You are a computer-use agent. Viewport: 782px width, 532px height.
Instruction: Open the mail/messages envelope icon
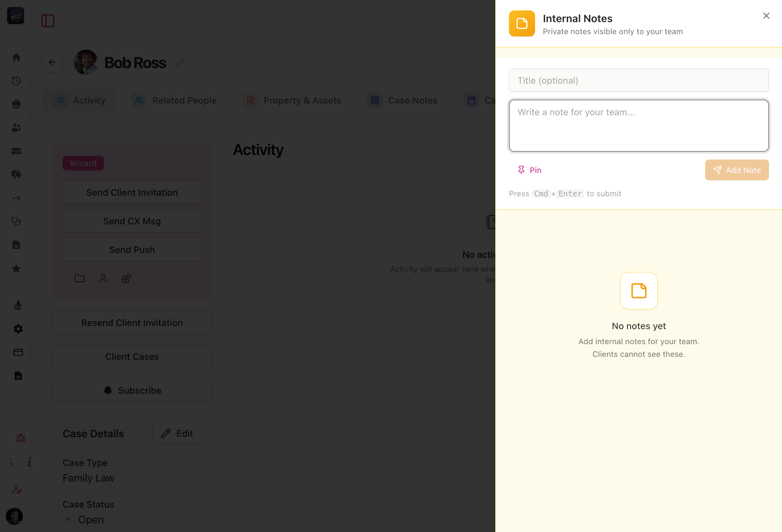pyautogui.click(x=16, y=151)
